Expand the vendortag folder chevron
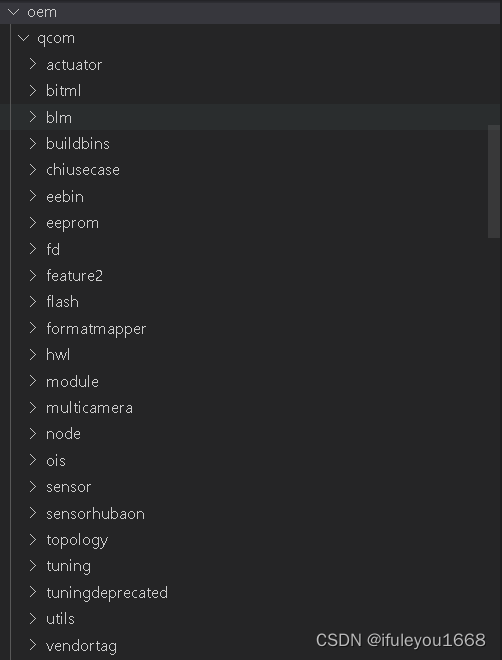The width and height of the screenshot is (502, 660). click(x=33, y=645)
